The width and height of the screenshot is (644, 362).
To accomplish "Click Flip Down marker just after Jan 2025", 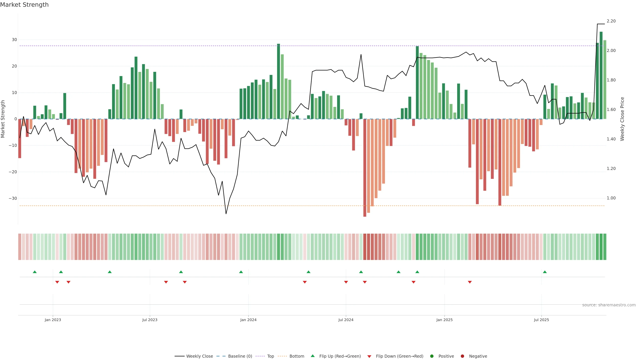I will pos(470,282).
